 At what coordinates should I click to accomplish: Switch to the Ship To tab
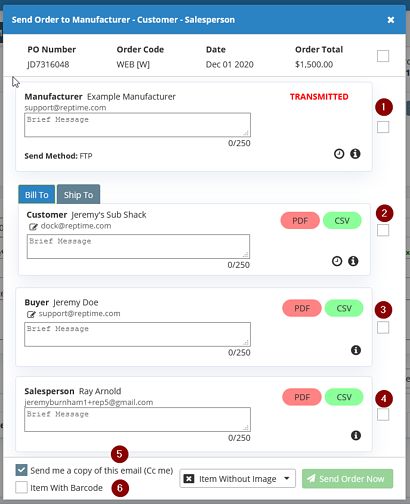click(78, 195)
